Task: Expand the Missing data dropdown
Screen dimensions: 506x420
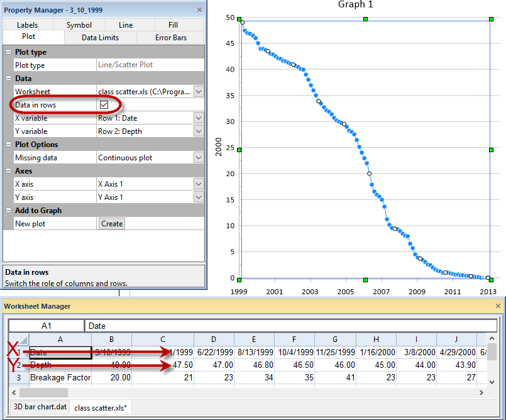Action: coord(199,158)
